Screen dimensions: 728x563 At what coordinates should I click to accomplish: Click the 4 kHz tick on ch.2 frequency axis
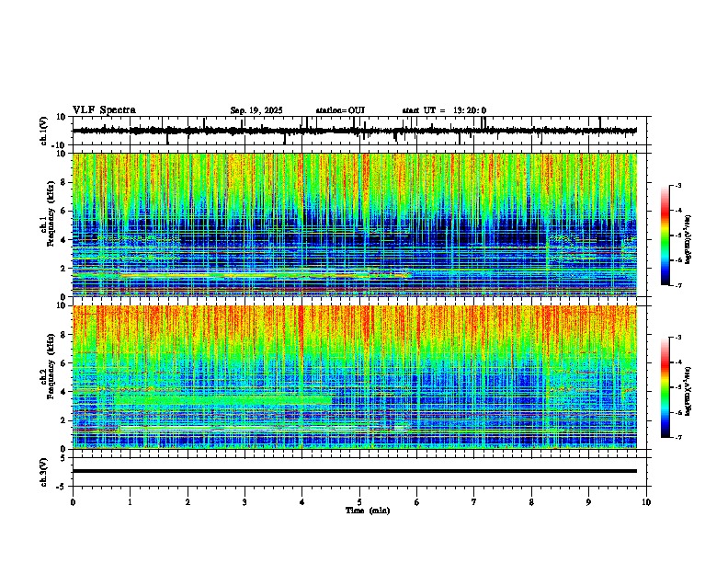(64, 392)
